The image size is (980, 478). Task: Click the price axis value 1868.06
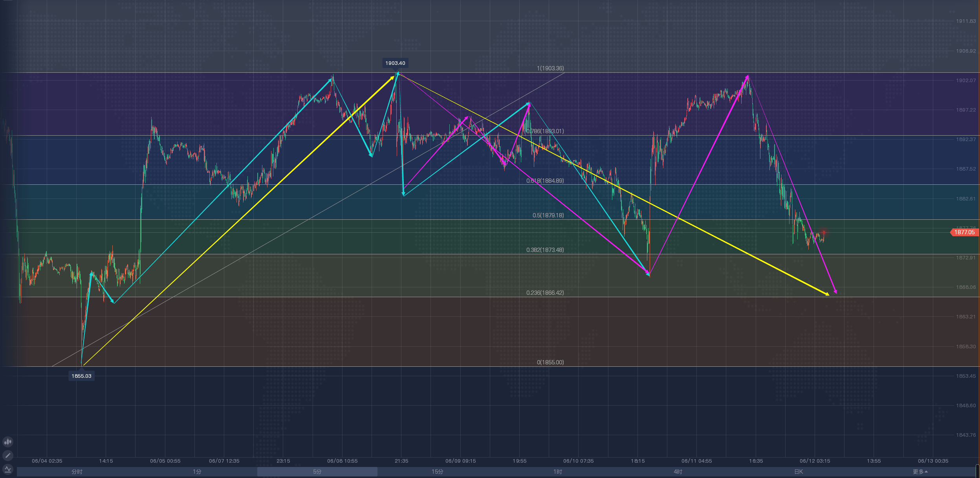tap(966, 287)
